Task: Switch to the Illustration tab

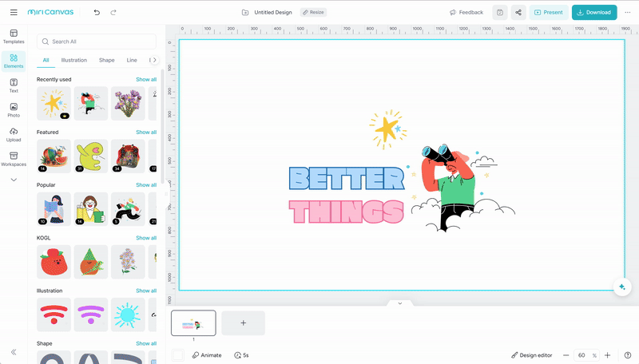Action: point(74,60)
